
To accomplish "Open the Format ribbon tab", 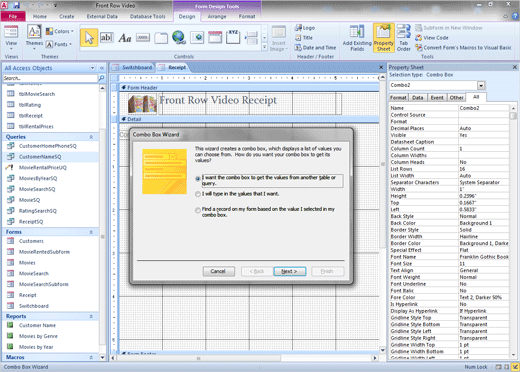I will [x=247, y=16].
